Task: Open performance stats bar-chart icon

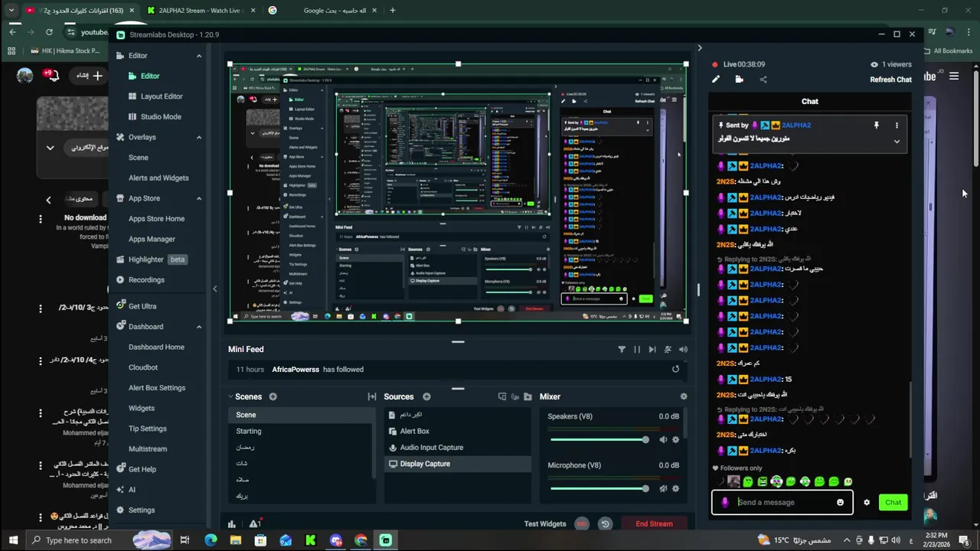Action: click(232, 524)
